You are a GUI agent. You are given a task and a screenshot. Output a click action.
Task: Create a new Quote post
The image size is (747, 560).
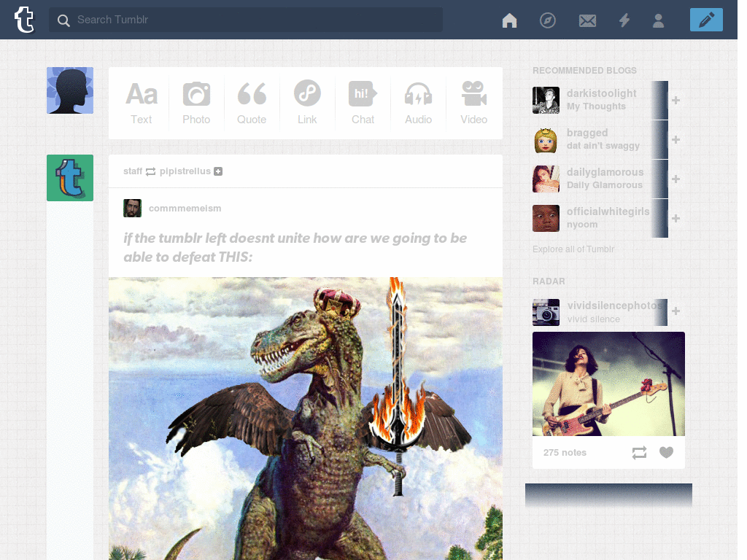click(252, 103)
